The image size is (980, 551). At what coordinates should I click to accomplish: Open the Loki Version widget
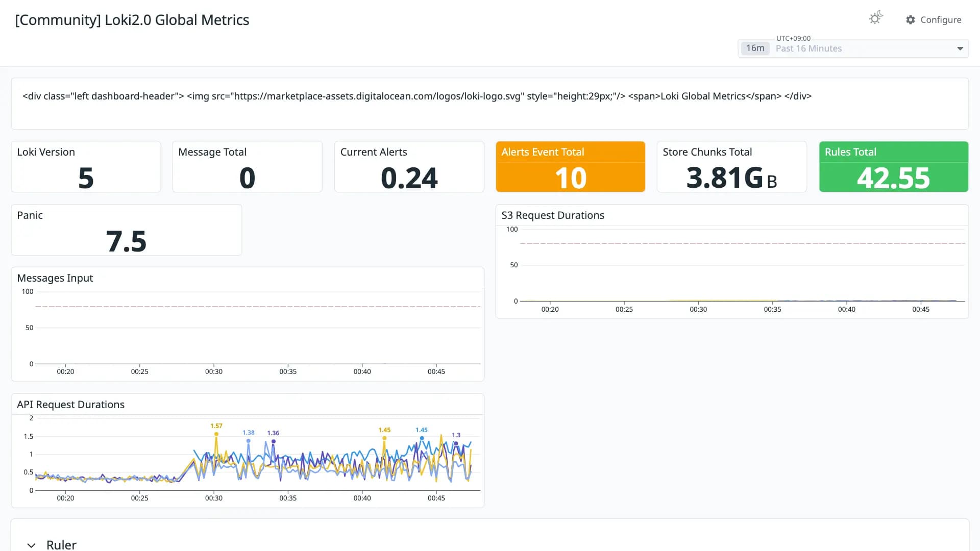86,167
